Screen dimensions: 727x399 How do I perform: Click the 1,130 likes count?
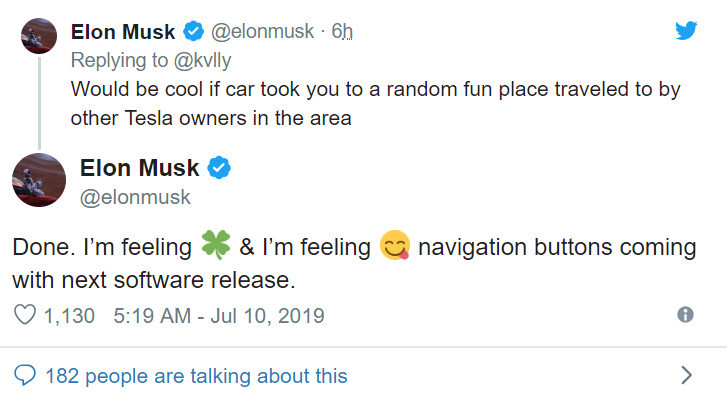(69, 316)
